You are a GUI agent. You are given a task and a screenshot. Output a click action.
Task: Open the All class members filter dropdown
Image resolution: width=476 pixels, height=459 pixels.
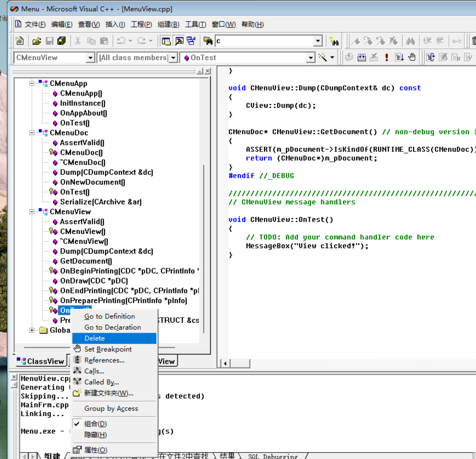pos(173,58)
